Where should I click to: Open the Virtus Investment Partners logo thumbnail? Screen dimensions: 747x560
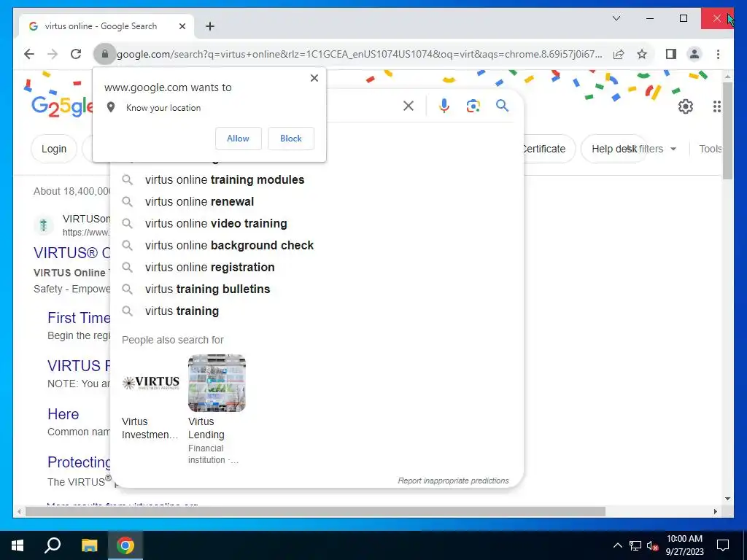pyautogui.click(x=150, y=383)
